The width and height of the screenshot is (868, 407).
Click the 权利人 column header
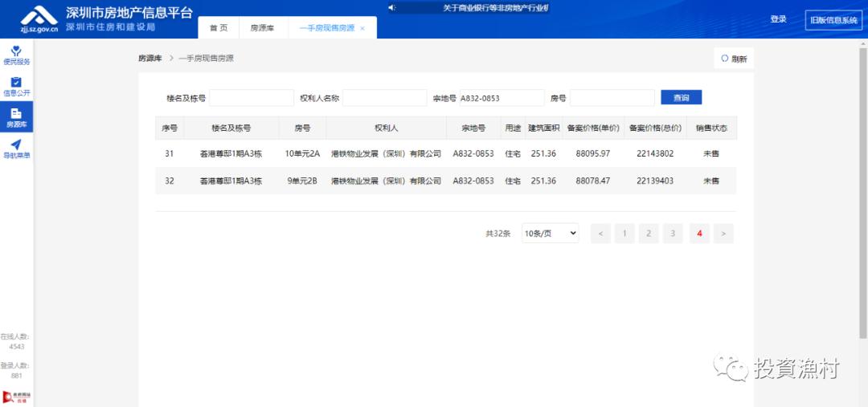pos(387,128)
